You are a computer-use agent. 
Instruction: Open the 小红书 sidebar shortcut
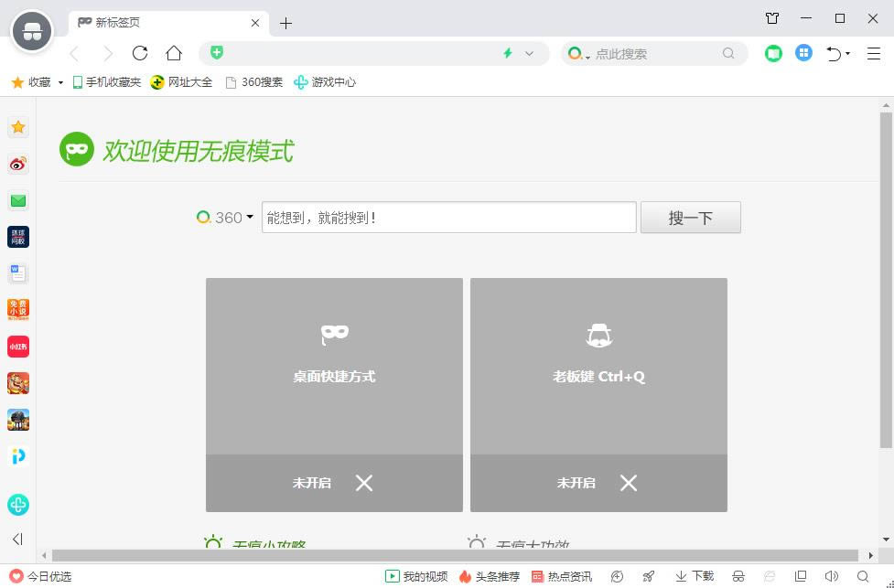click(18, 347)
